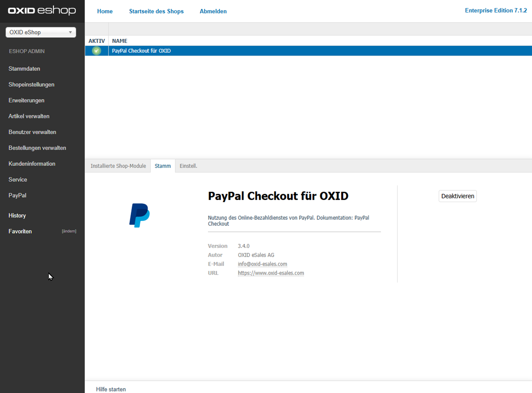This screenshot has width=532, height=393.
Task: Expand the Erweiterungen menu section
Action: (27, 100)
